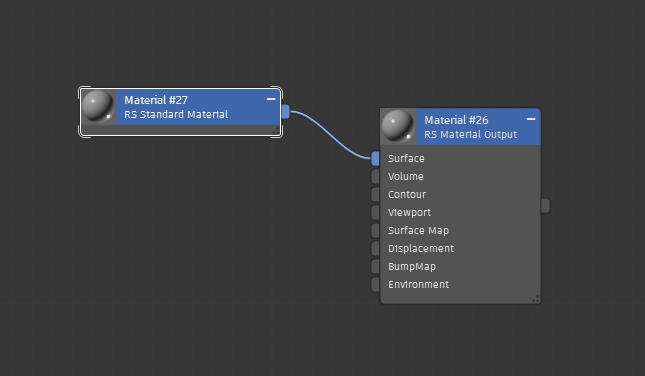This screenshot has width=645, height=376.
Task: Select the 'Volume' slot label
Action: click(x=406, y=176)
